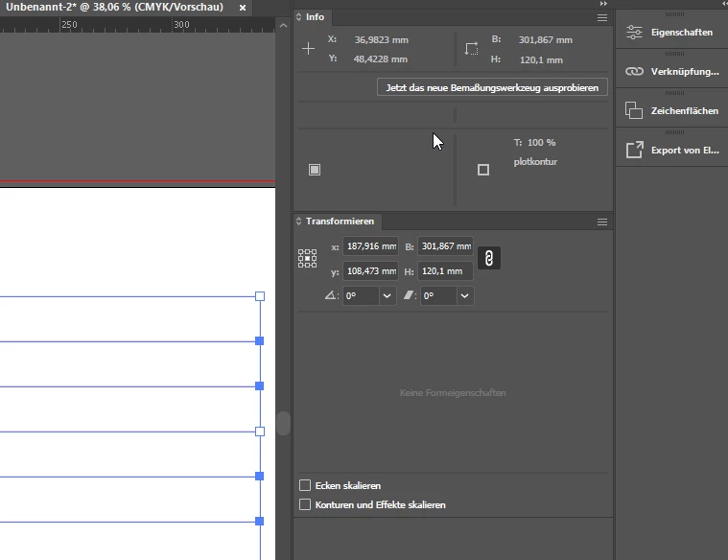Close the Unbenannt-2 document tab
Viewport: 728px width, 560px height.
(x=243, y=8)
